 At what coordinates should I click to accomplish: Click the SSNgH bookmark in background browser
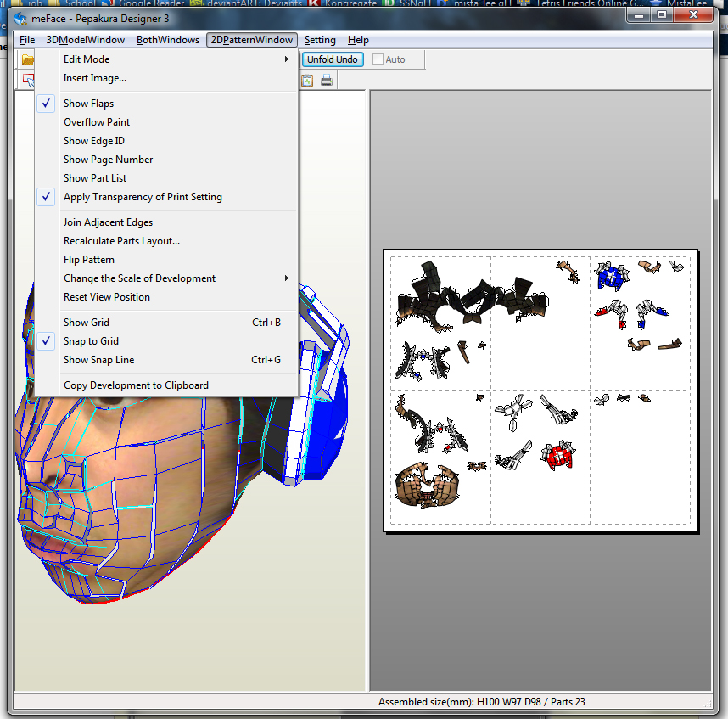[406, 3]
